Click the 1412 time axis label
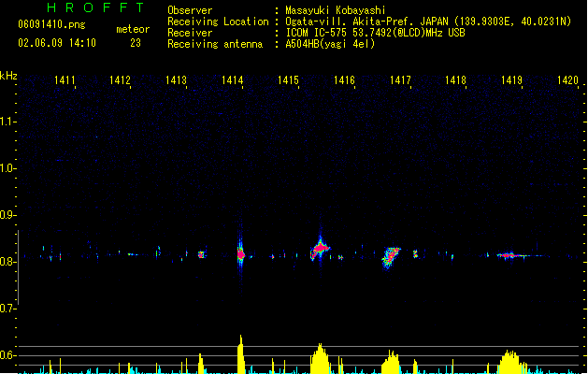This screenshot has height=374, width=588. coord(120,80)
